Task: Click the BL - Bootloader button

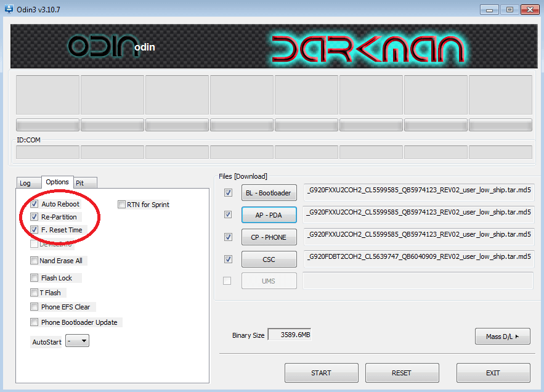Action: [x=269, y=193]
